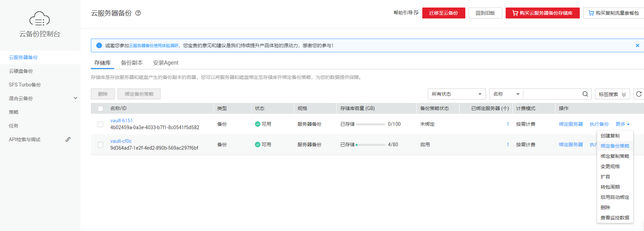The image size is (644, 231).
Task: Click the bound server count for vault-cf0c
Action: [x=508, y=145]
